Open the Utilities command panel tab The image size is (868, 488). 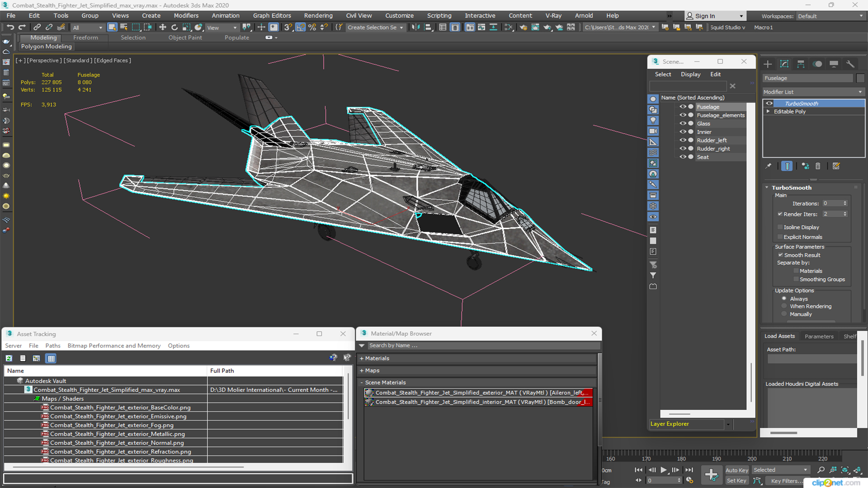850,64
